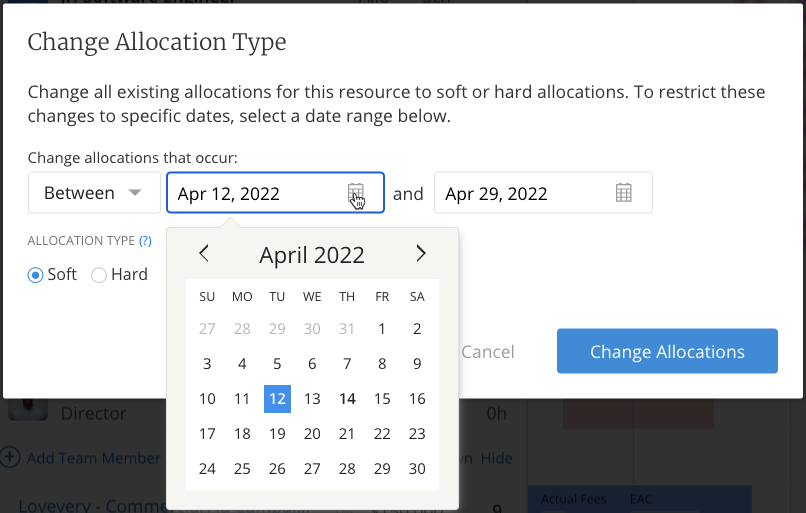Go to next month in calendar
This screenshot has width=806, height=513.
point(421,254)
